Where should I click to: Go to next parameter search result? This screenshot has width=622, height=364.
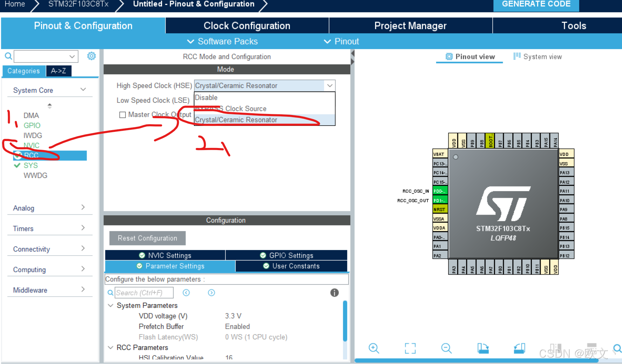211,292
